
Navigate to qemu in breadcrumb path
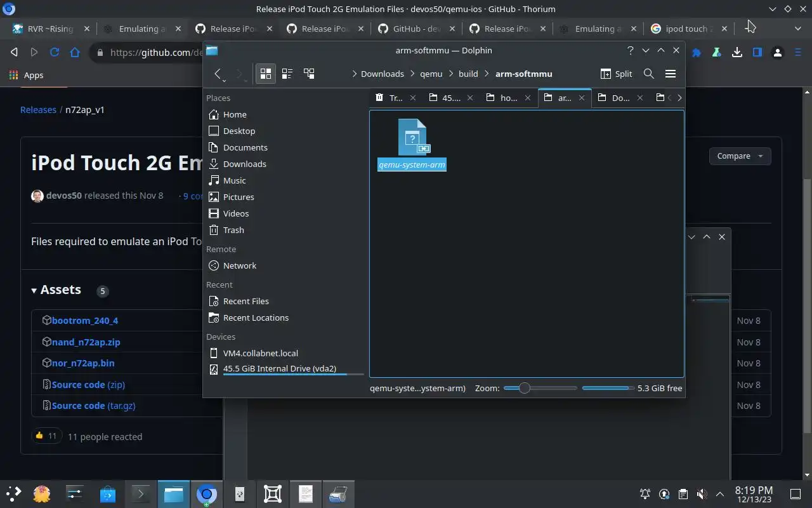431,74
